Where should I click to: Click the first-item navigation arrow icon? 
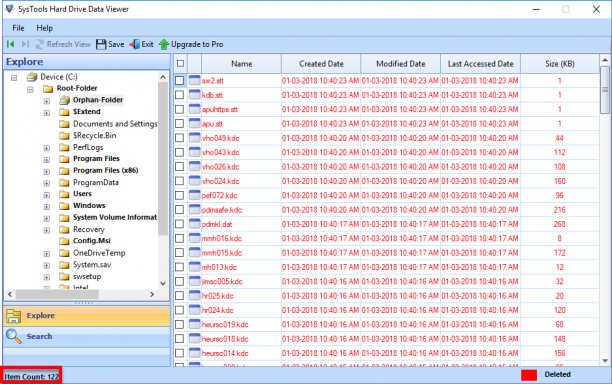(11, 44)
